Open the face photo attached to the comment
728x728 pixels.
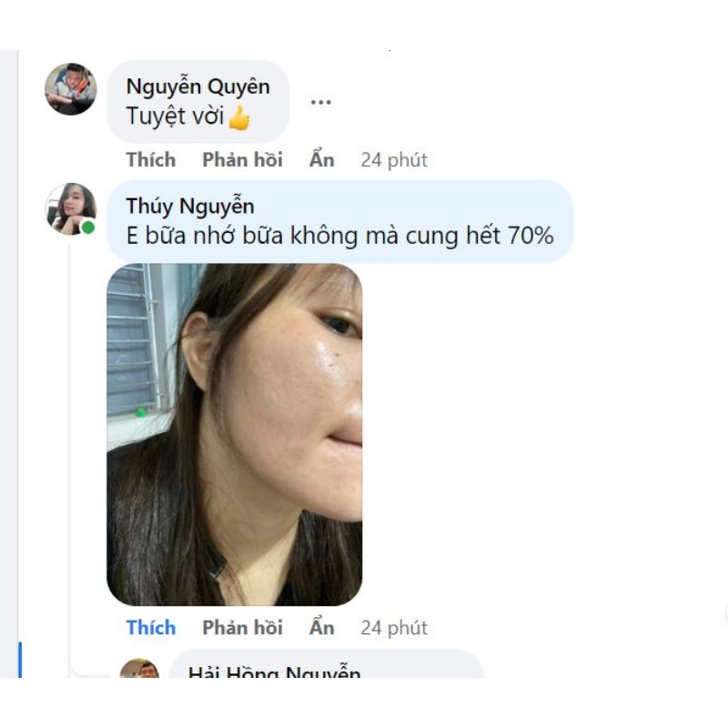[x=235, y=435]
